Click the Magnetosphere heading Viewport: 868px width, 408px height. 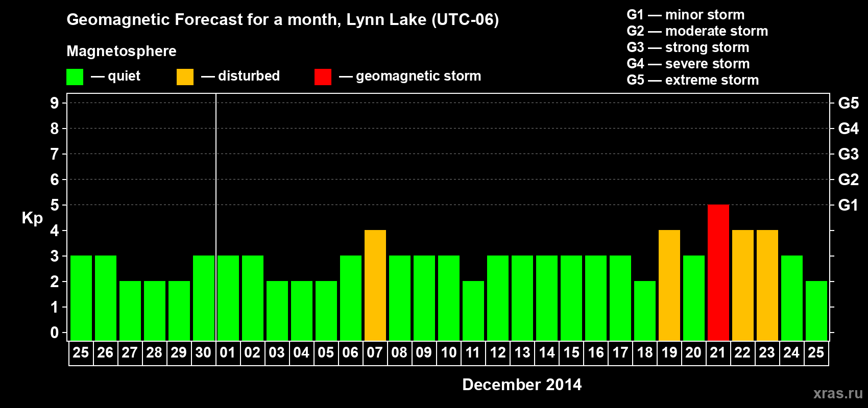(x=121, y=51)
